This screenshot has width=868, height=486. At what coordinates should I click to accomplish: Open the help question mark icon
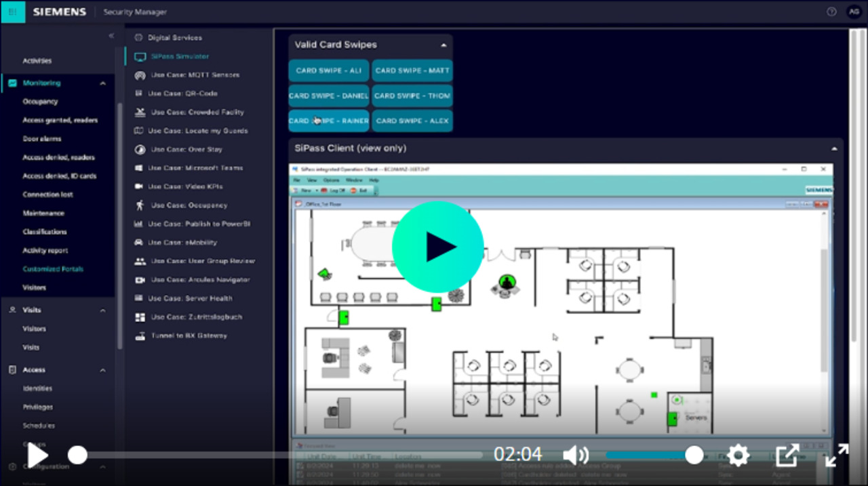pyautogui.click(x=831, y=12)
